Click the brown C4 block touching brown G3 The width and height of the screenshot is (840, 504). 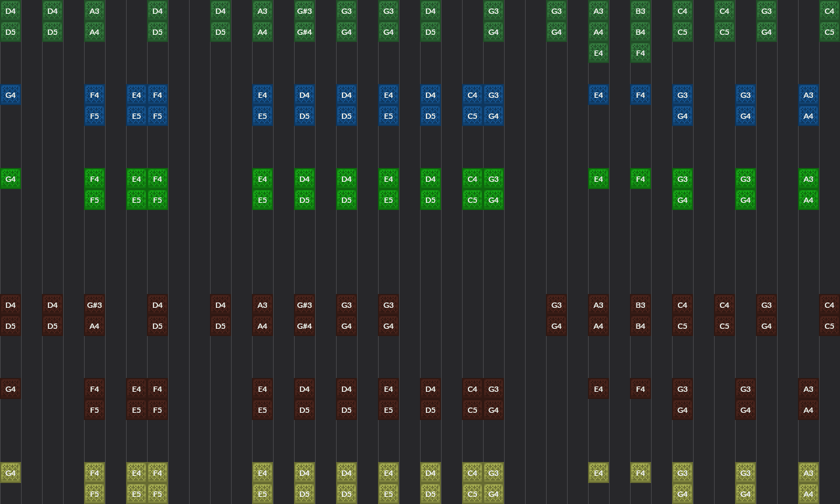pos(472,388)
